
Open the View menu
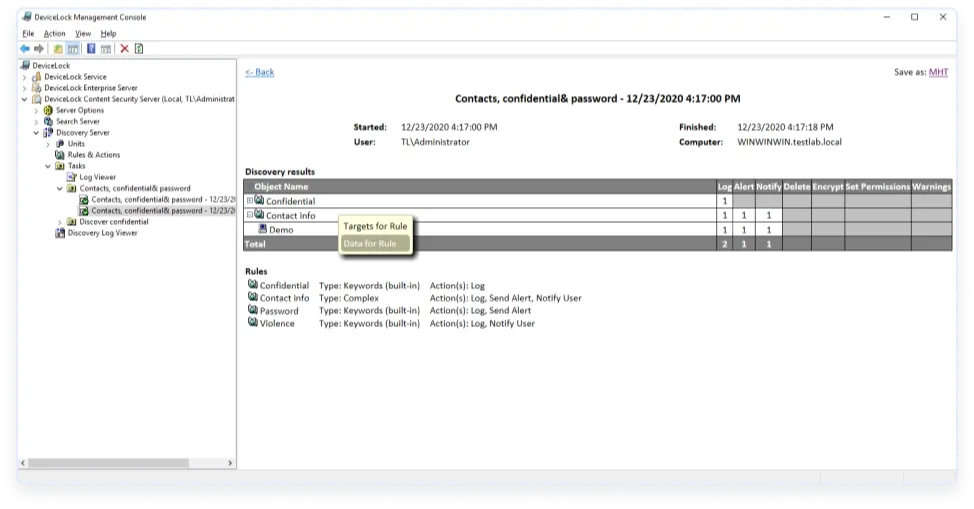pos(83,34)
